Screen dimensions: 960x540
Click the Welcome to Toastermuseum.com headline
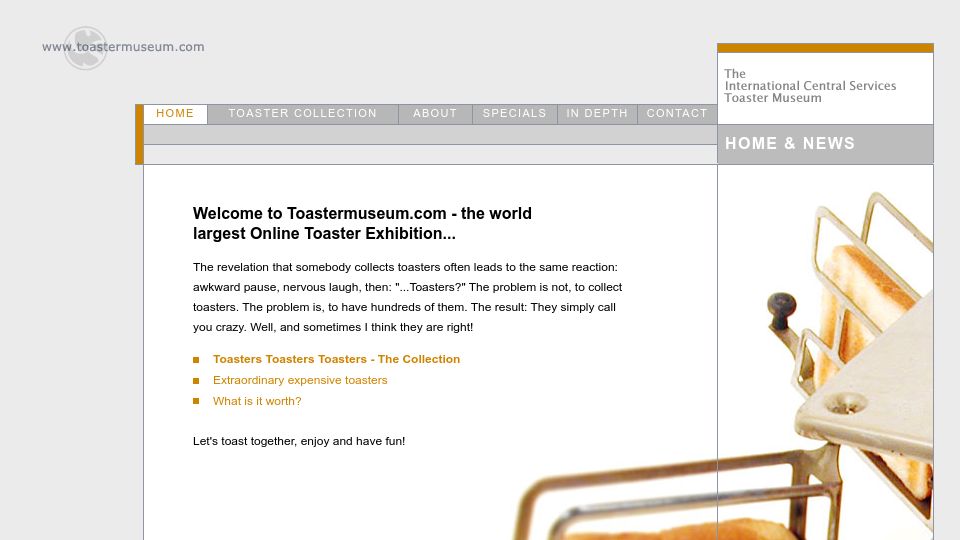coord(362,223)
